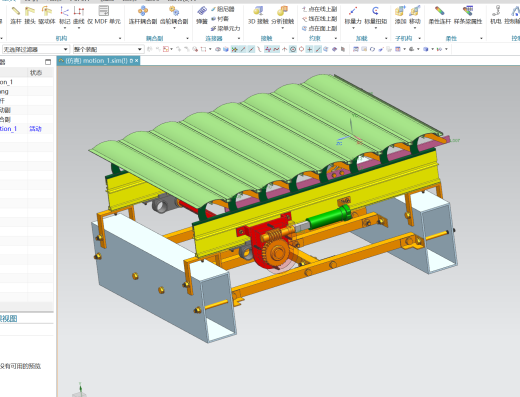Viewport: 520px width, 397px height.
Task: Expand the 标量力 dropdown arrow
Action: pos(353,28)
